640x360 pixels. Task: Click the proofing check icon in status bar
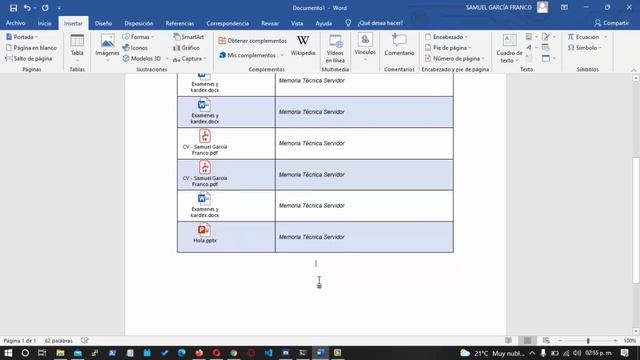click(x=84, y=340)
